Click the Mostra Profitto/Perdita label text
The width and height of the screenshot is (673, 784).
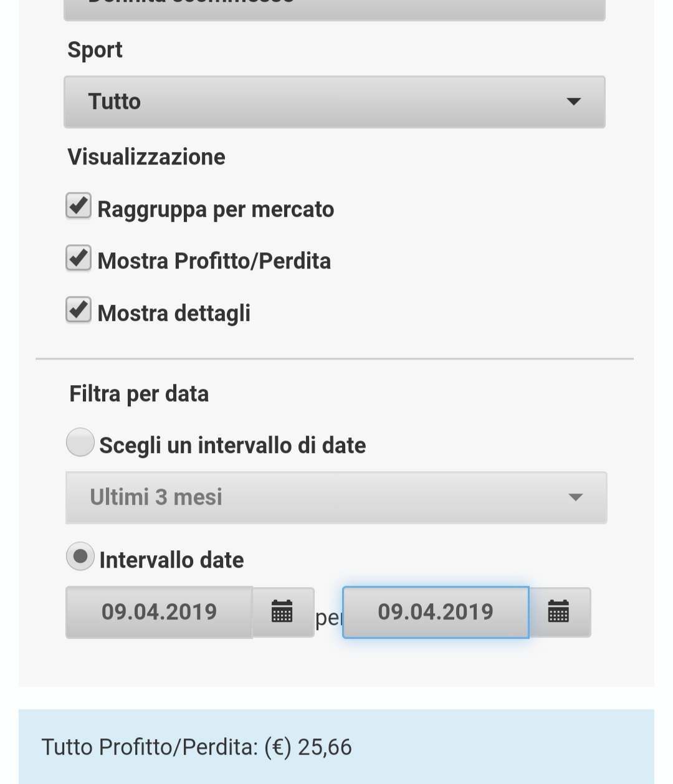click(214, 261)
